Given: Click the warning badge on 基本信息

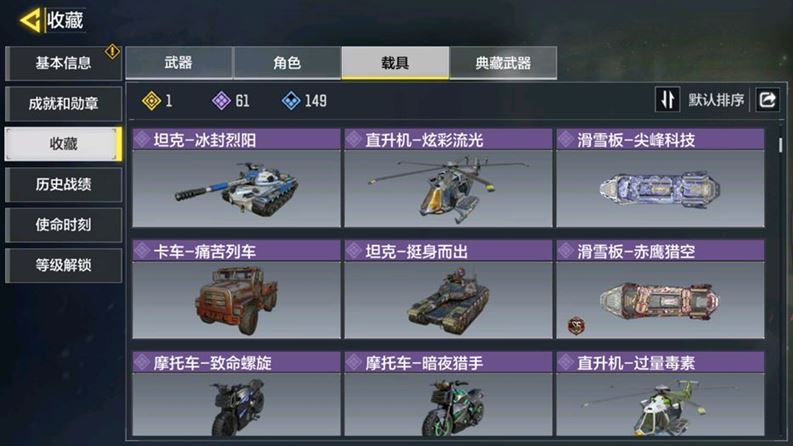Looking at the screenshot, I should [x=112, y=51].
